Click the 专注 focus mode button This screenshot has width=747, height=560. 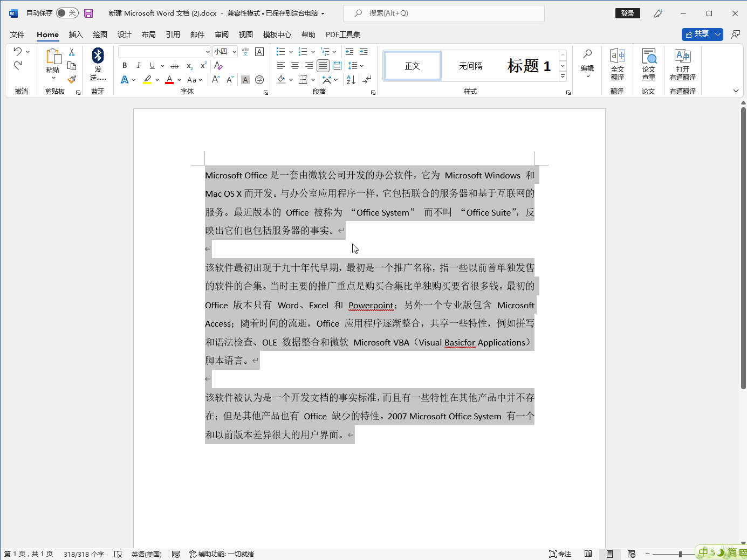click(560, 554)
